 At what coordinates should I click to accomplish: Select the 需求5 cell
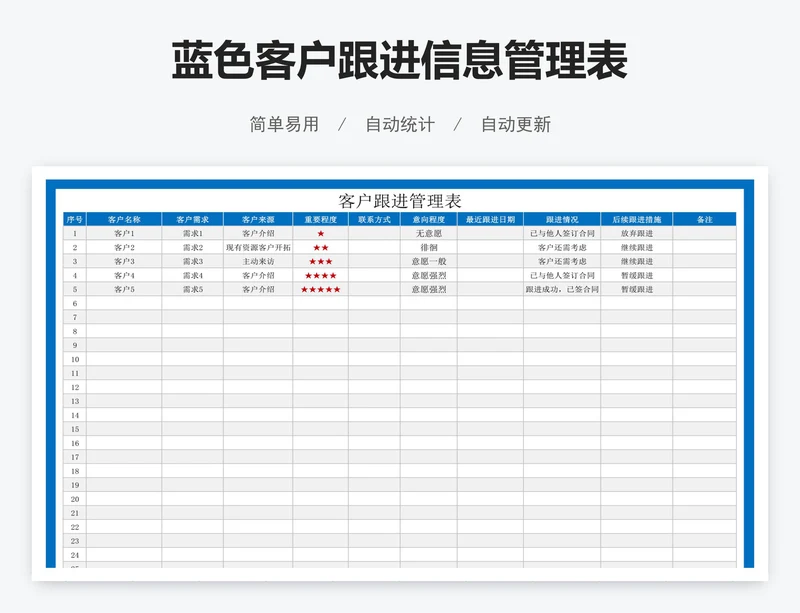pos(192,289)
